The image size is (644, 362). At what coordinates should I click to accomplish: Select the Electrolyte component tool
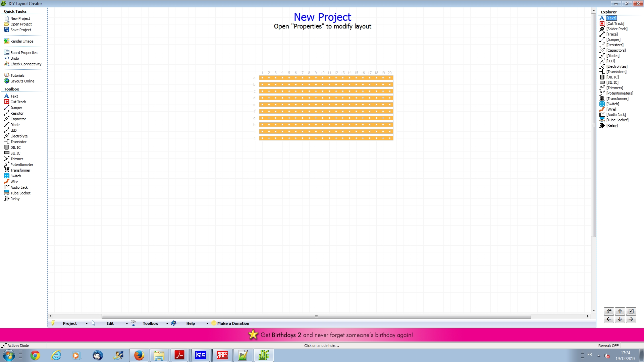(x=19, y=136)
